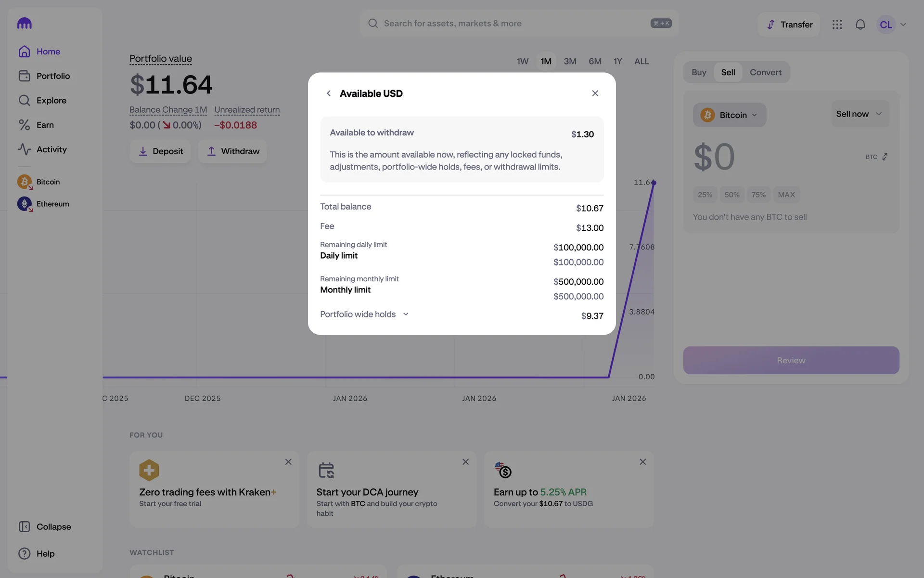This screenshot has width=924, height=578.
Task: Open the Explore page from the sidebar
Action: pos(51,101)
